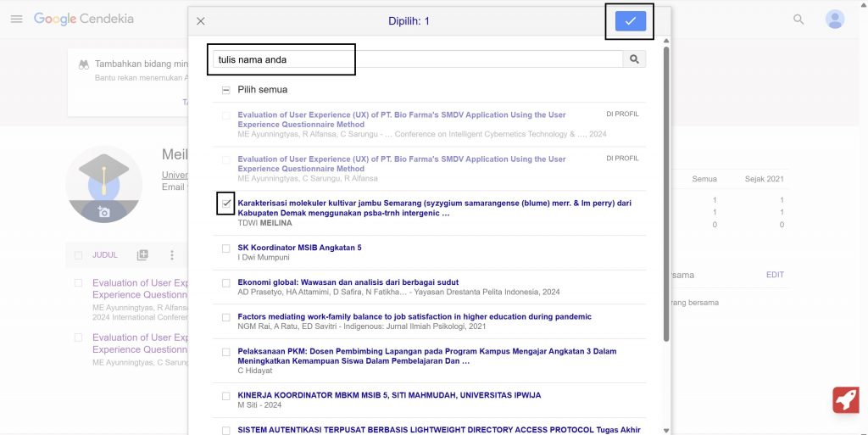
Task: Click the search field with "tulis nama anda"
Action: (418, 59)
